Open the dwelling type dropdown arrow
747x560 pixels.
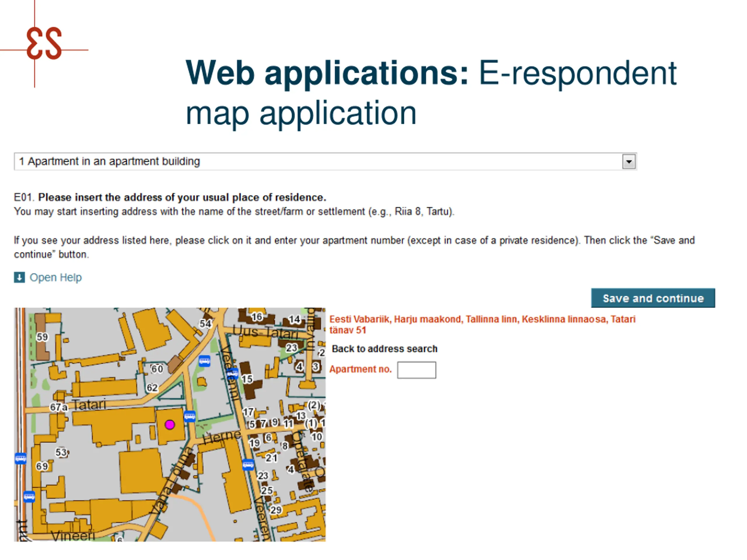coord(629,162)
